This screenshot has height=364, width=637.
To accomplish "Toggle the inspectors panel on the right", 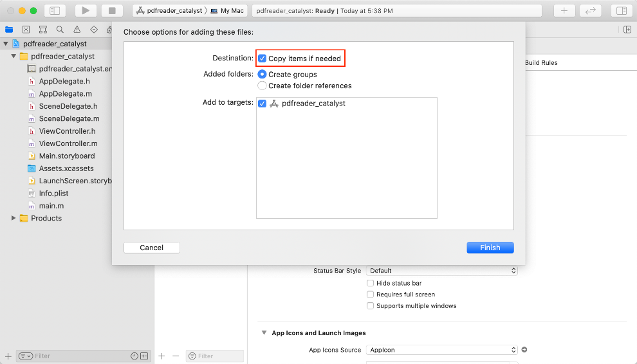I will click(621, 11).
